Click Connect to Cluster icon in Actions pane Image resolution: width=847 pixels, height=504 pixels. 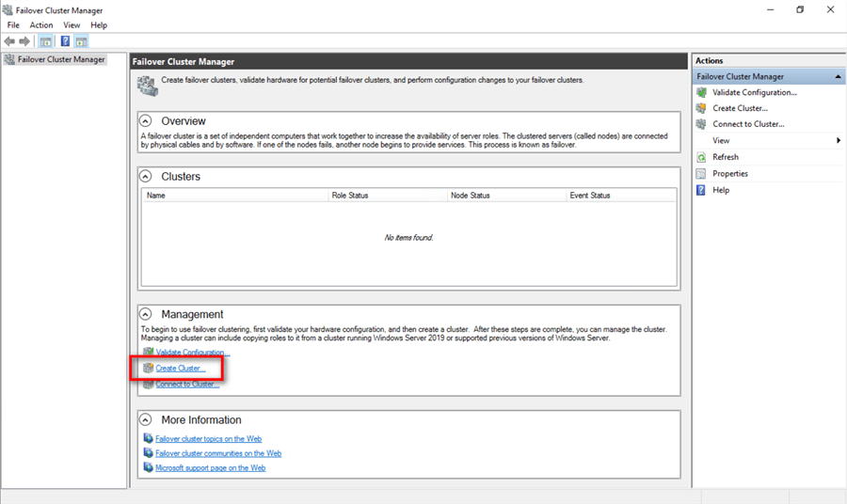pyautogui.click(x=701, y=124)
